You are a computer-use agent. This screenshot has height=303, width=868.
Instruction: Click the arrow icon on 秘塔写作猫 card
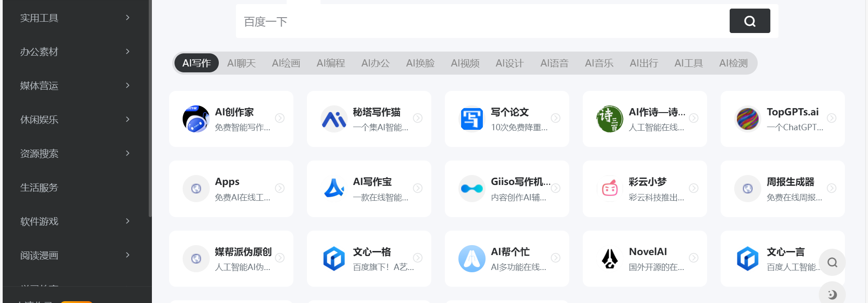point(418,118)
